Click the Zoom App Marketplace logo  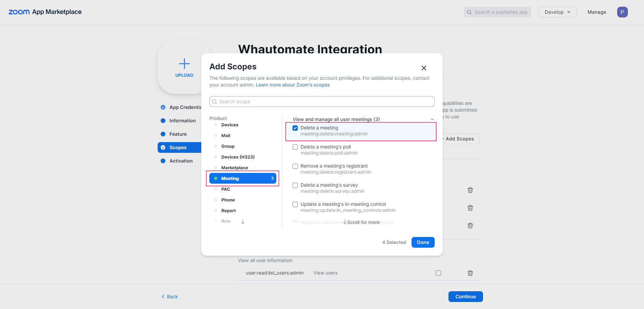(x=45, y=12)
